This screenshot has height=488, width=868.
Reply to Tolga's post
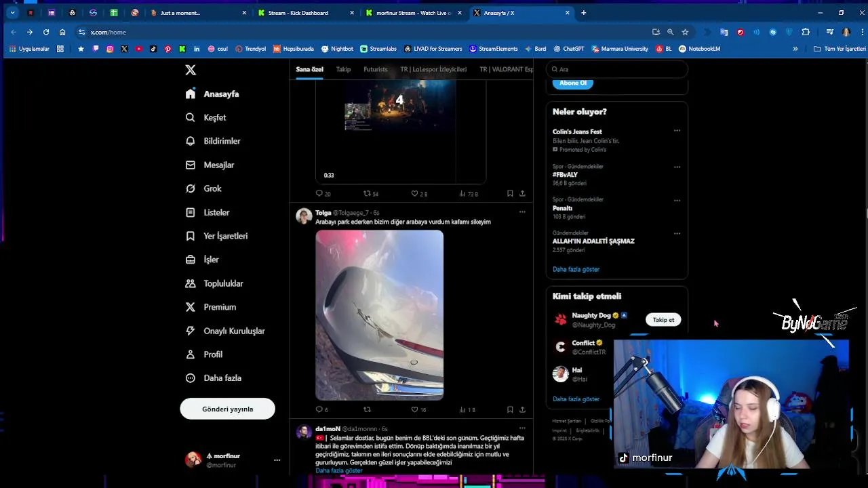tap(322, 409)
